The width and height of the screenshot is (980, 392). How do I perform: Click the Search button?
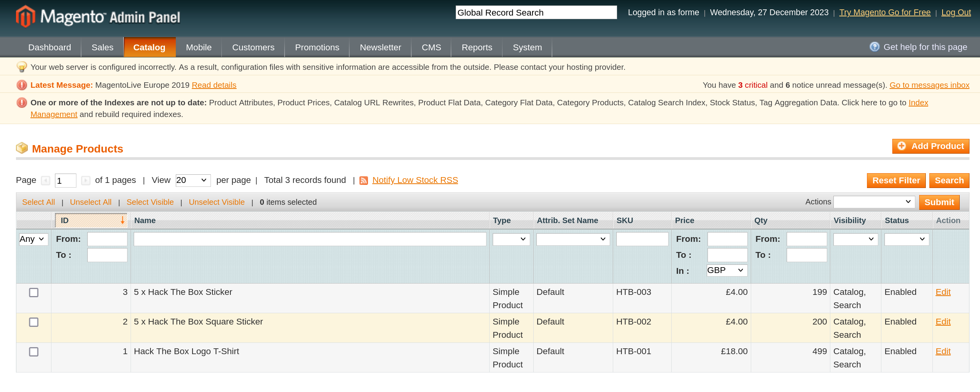pyautogui.click(x=949, y=181)
